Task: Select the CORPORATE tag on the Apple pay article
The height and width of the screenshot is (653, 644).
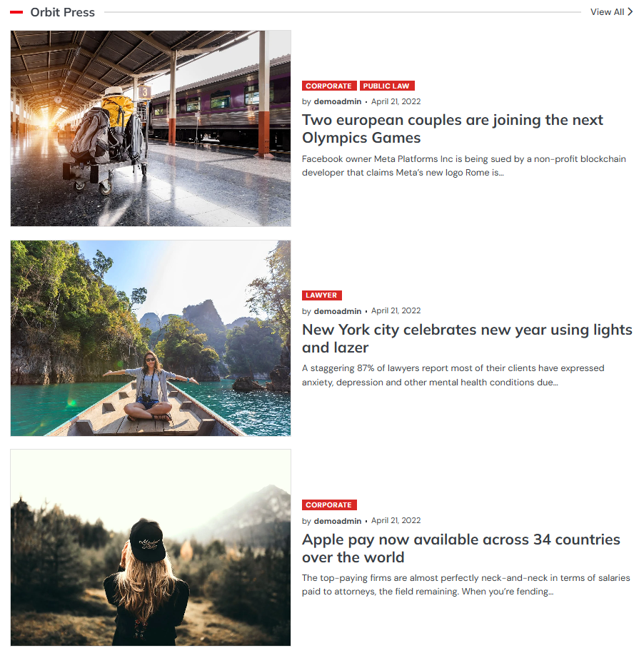Action: pyautogui.click(x=329, y=505)
